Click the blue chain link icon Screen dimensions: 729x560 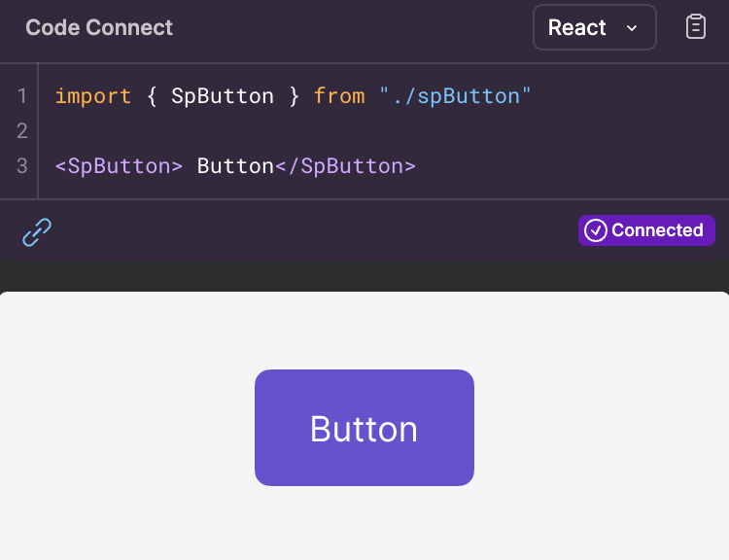[37, 231]
